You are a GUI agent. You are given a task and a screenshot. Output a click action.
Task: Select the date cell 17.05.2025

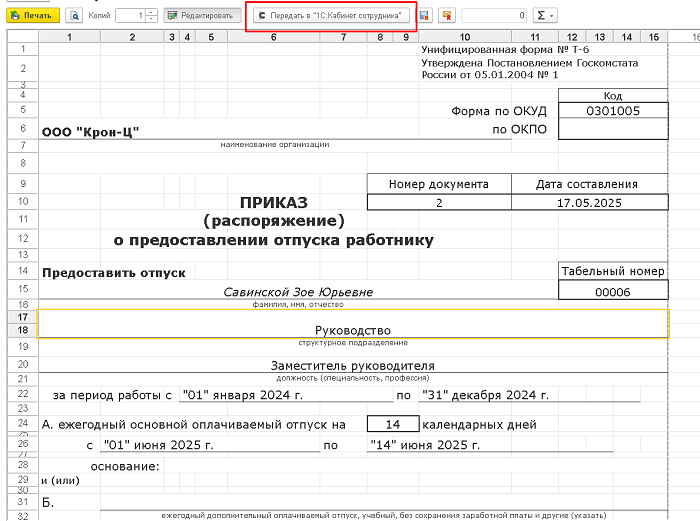(x=589, y=202)
